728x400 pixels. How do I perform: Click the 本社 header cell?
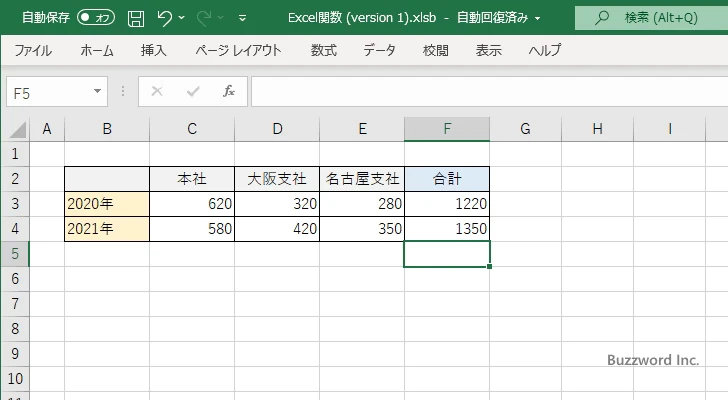[x=192, y=179]
